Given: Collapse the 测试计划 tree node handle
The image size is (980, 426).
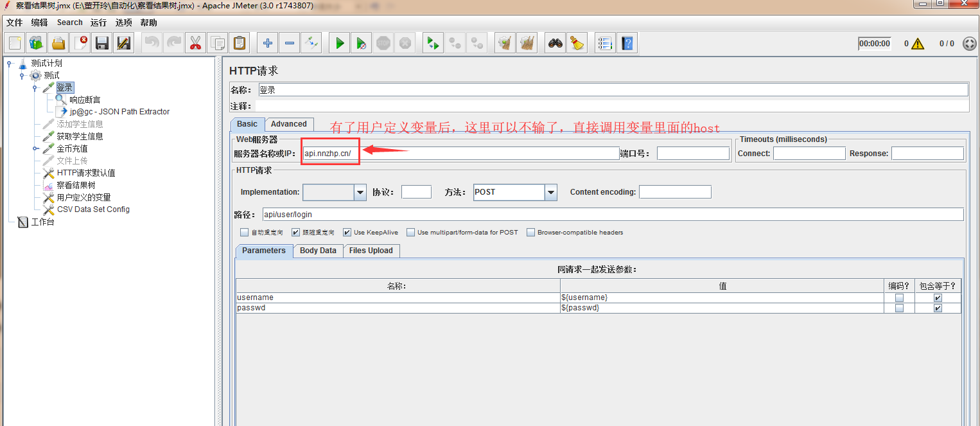Looking at the screenshot, I should (10, 63).
